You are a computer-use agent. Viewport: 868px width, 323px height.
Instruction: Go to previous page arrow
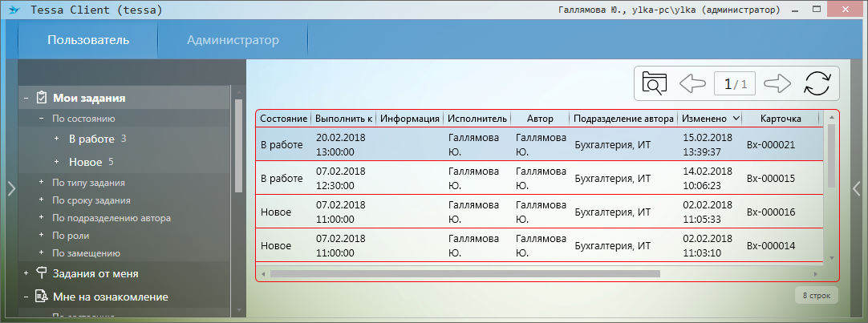[x=692, y=83]
